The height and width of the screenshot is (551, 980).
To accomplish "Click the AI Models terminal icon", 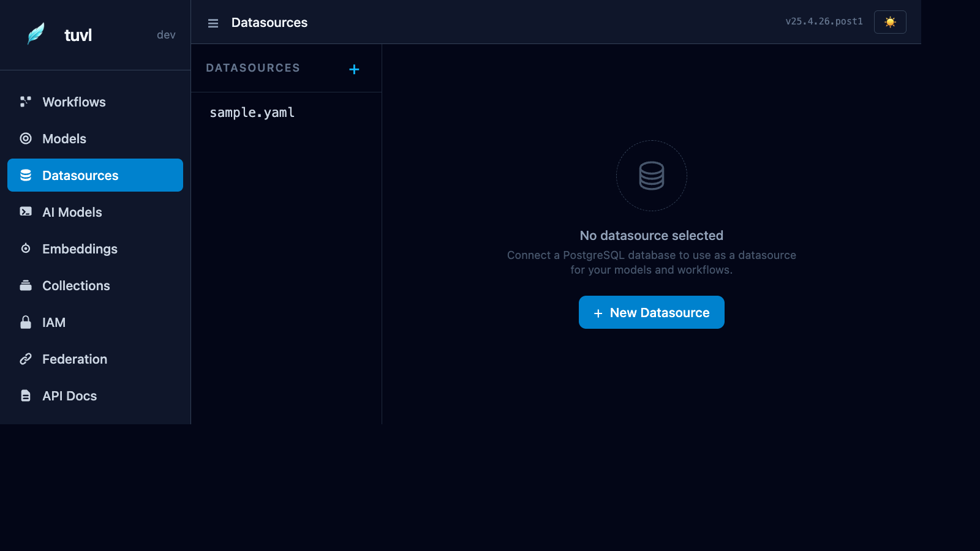I will [26, 212].
